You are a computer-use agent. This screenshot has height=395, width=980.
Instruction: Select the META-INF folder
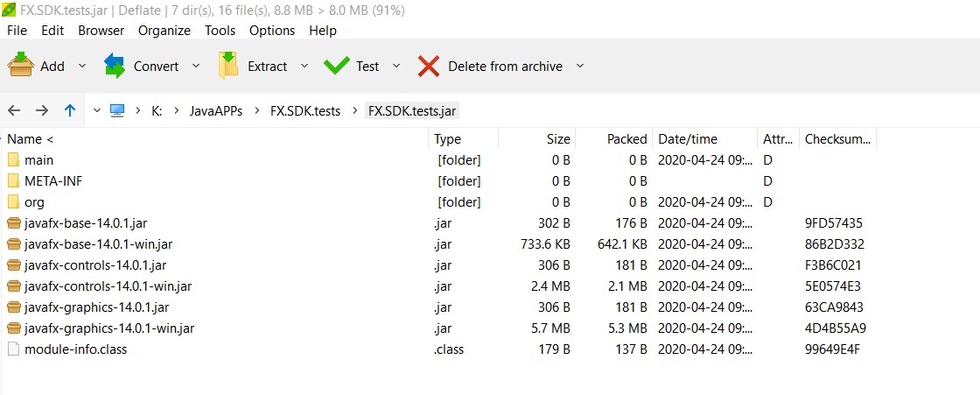(x=52, y=181)
